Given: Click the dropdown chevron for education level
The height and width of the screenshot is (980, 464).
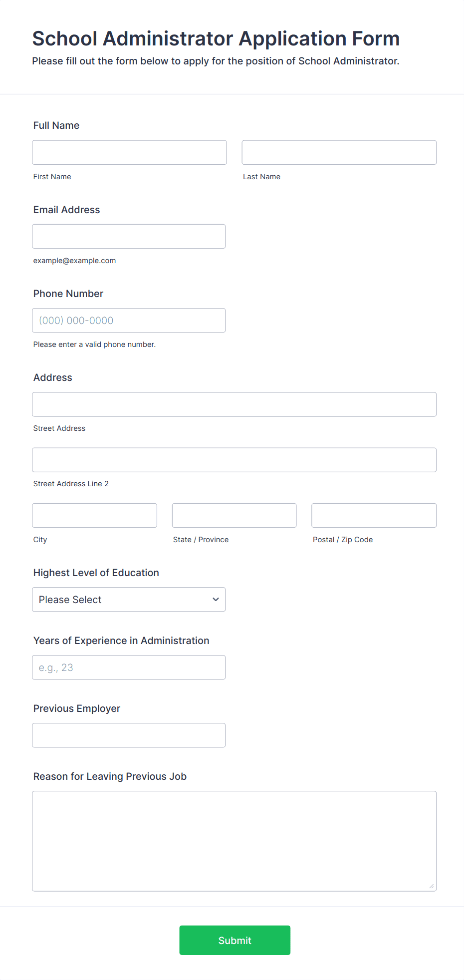Looking at the screenshot, I should [x=216, y=599].
